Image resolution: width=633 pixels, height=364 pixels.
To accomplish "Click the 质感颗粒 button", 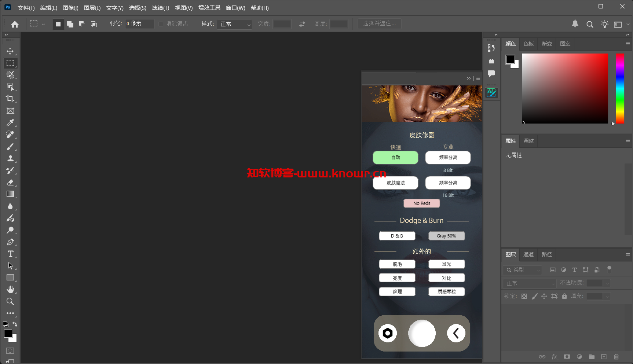I will click(x=446, y=292).
